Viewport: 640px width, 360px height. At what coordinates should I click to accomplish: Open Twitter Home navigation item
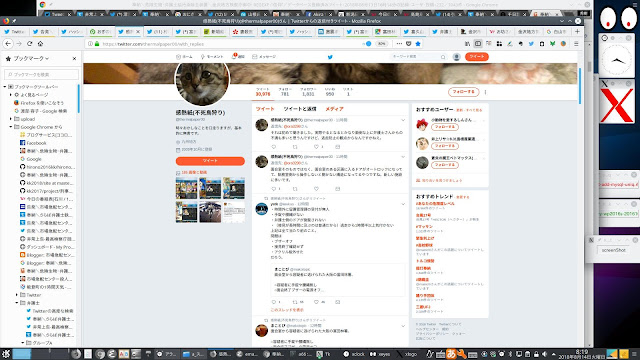[184, 57]
